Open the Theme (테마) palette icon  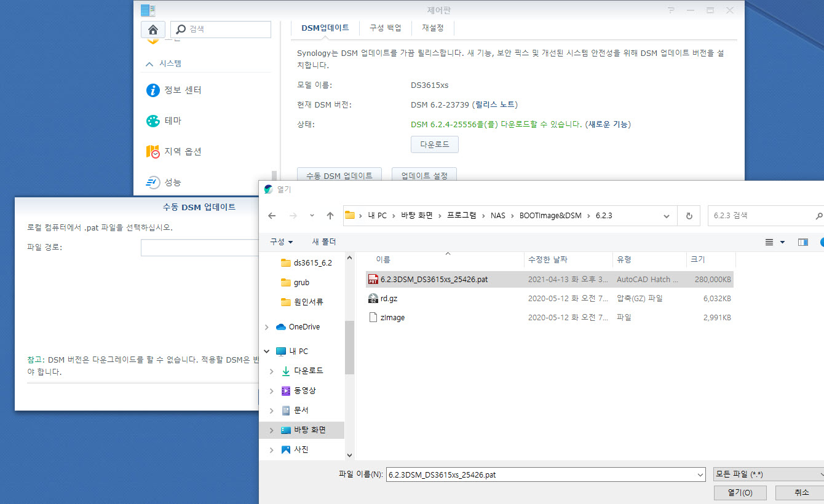(153, 121)
